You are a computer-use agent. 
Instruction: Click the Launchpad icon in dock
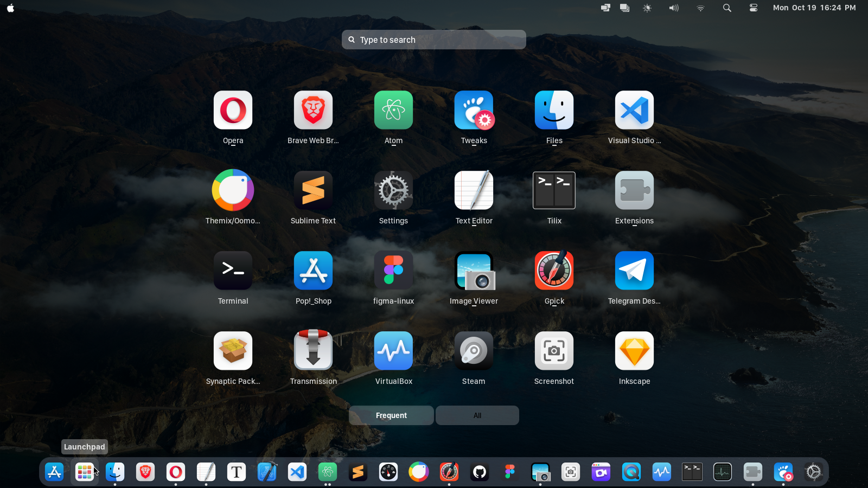pyautogui.click(x=85, y=472)
